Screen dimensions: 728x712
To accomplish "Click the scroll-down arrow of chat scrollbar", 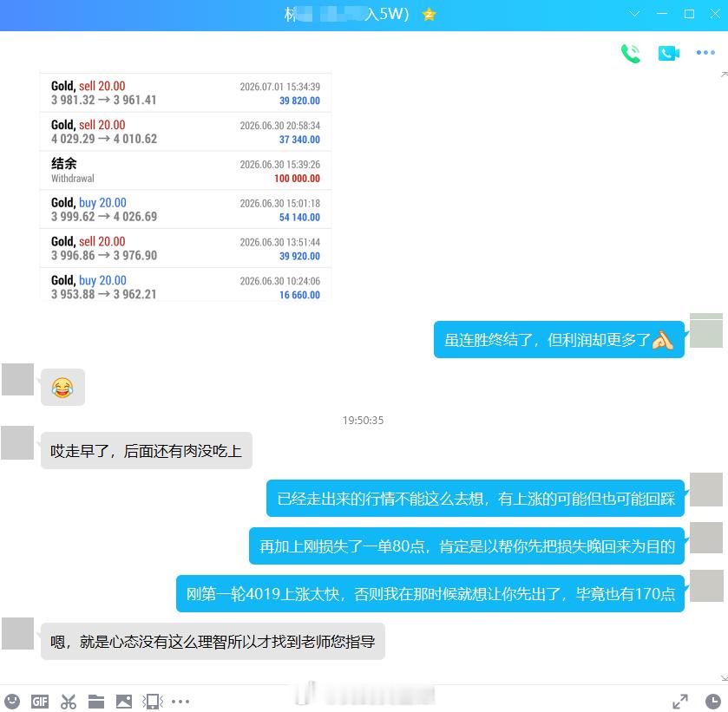I will [725, 678].
